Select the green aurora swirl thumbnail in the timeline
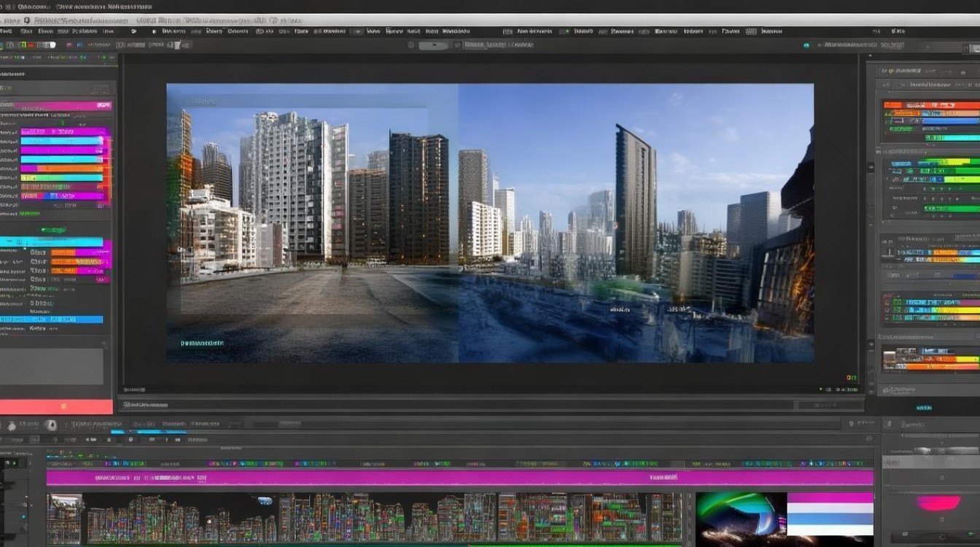The image size is (980, 547). click(x=741, y=519)
